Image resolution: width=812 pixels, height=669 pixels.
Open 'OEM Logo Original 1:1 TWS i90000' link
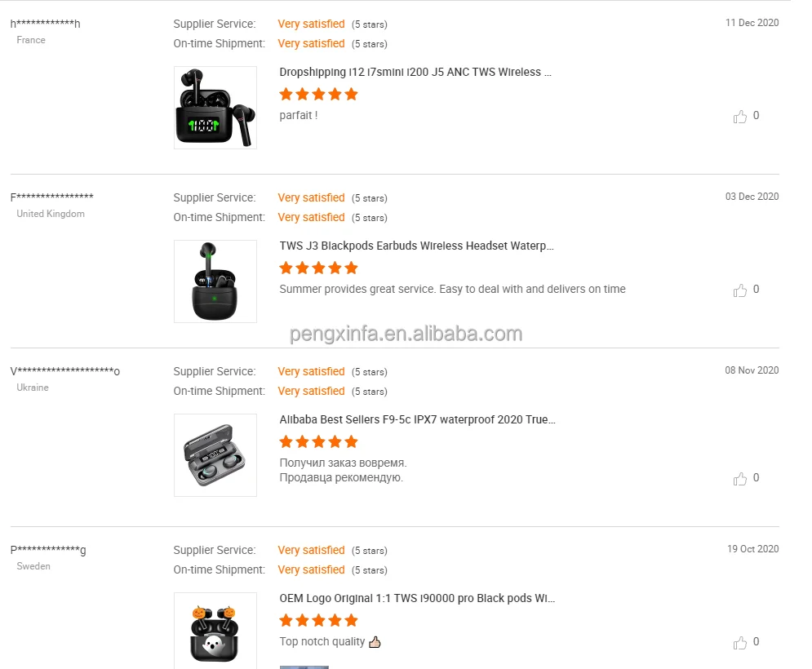tap(417, 598)
